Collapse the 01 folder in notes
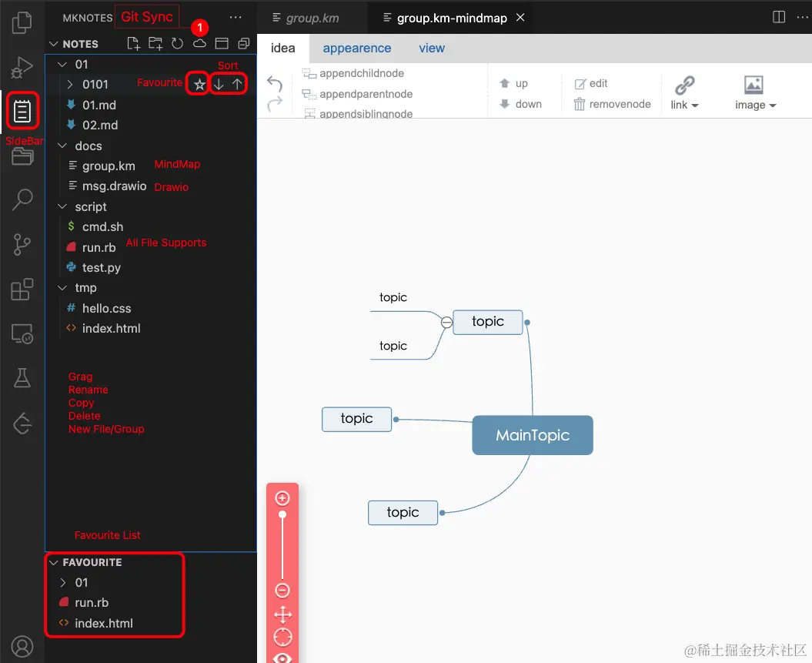The image size is (812, 663). (x=62, y=64)
